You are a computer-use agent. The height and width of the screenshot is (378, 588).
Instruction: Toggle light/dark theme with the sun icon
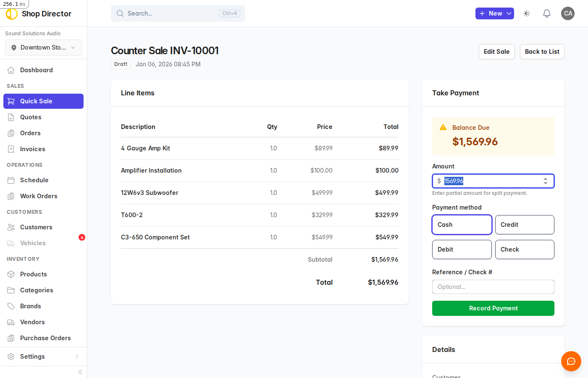526,13
